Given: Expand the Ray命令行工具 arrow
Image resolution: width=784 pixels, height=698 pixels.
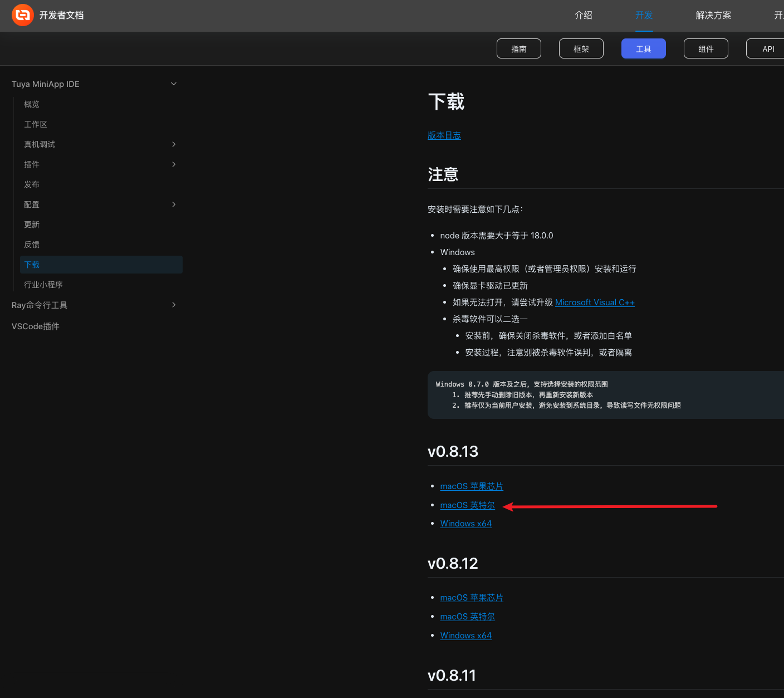Looking at the screenshot, I should point(174,305).
